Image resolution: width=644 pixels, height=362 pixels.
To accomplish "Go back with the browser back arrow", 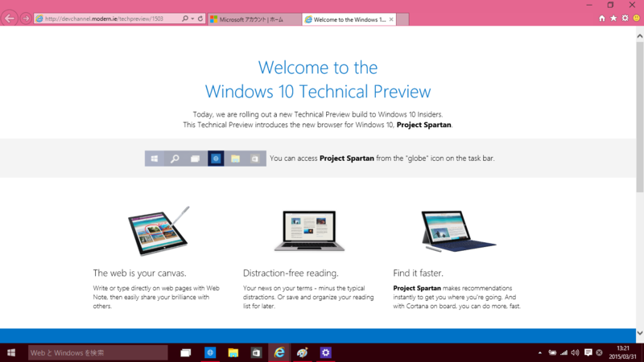I will 10,19.
